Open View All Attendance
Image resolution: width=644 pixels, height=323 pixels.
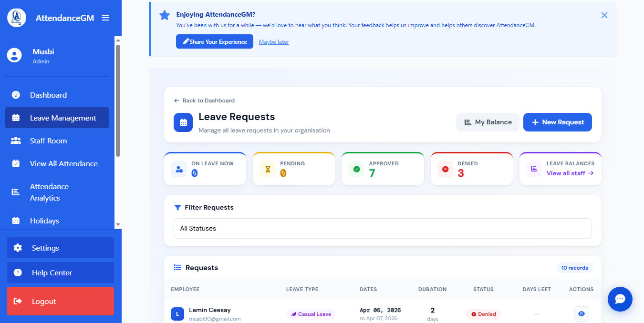point(57,163)
